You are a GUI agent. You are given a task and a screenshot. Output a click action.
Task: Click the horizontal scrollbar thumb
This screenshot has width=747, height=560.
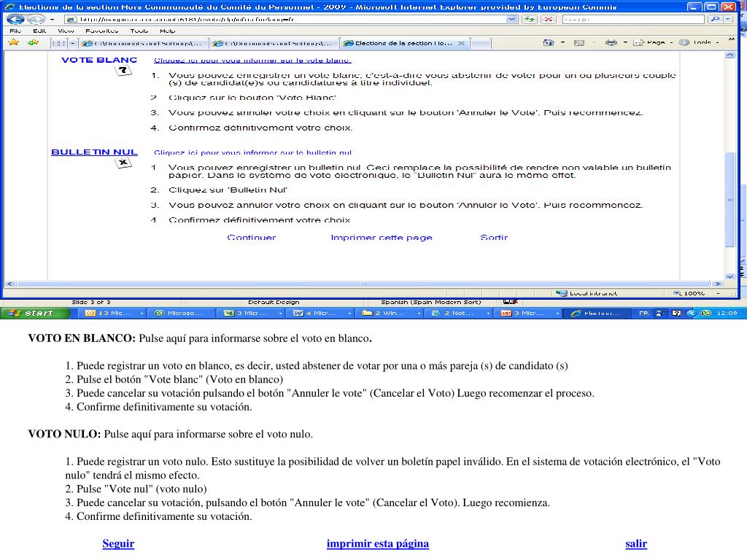click(x=363, y=284)
